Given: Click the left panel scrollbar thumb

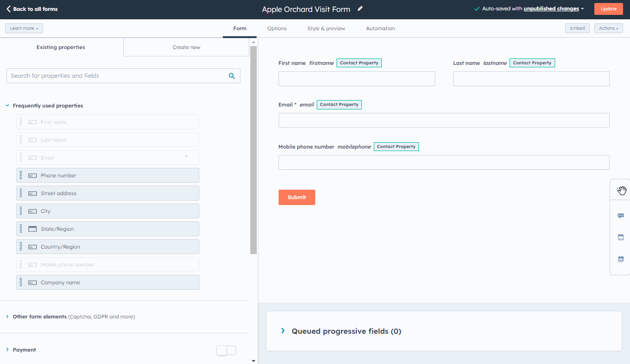Looking at the screenshot, I should point(253,149).
